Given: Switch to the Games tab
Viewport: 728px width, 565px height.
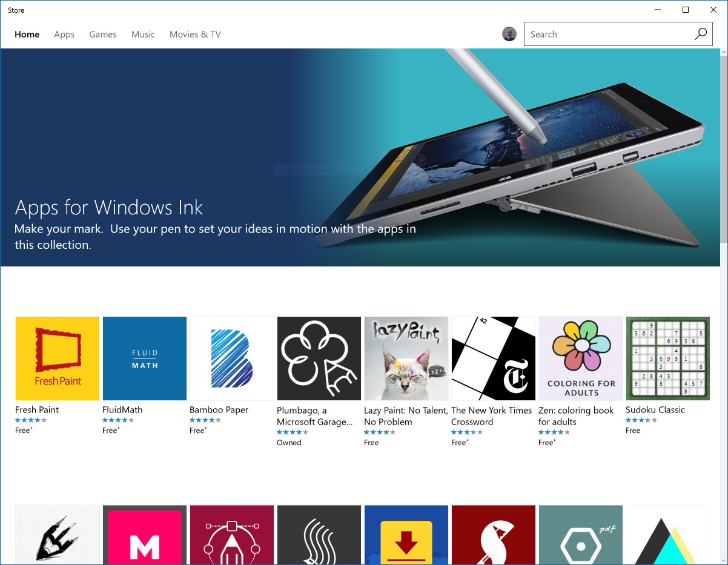Looking at the screenshot, I should [x=103, y=35].
